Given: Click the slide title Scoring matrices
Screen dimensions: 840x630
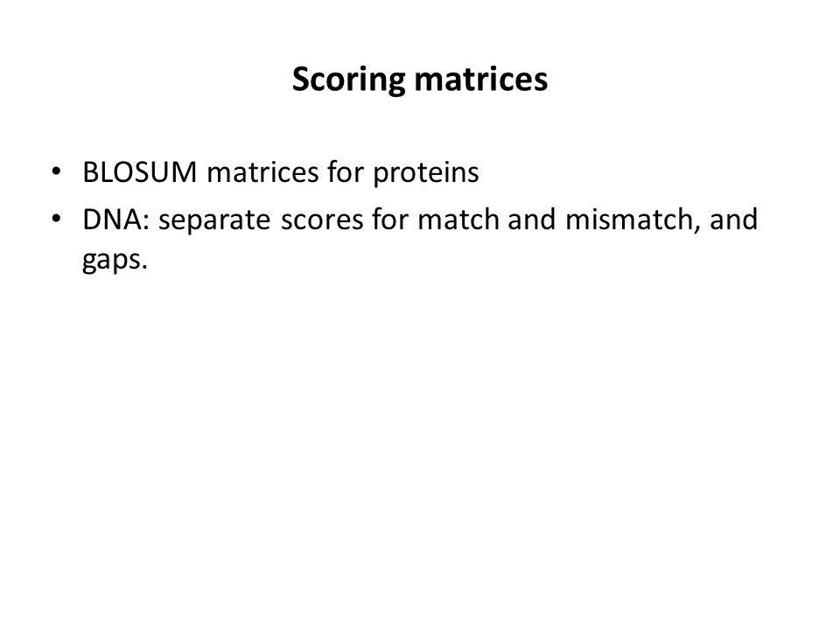Looking at the screenshot, I should (419, 80).
